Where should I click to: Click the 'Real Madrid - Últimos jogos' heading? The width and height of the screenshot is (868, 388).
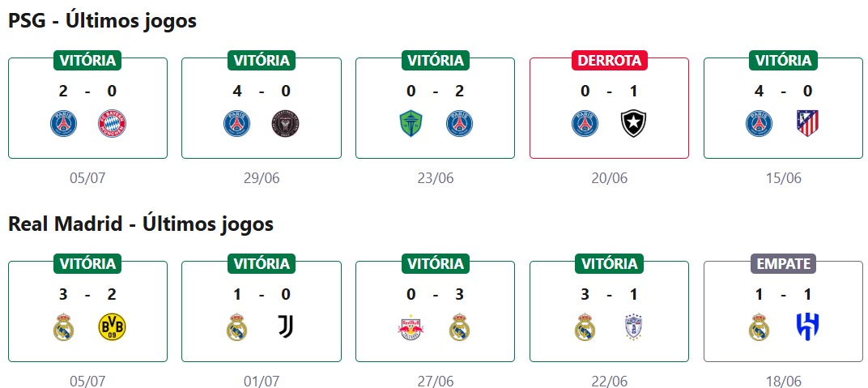(141, 224)
